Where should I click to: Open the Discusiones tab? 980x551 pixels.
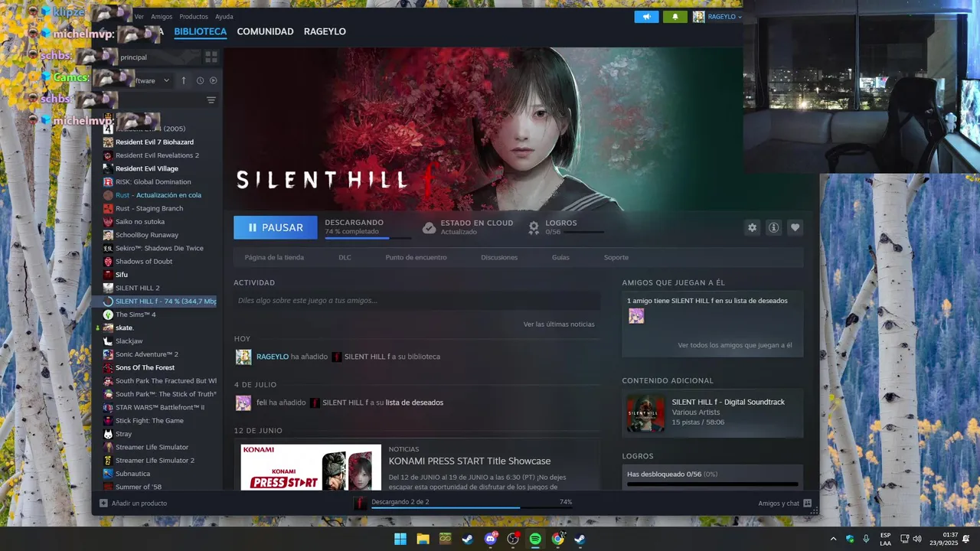coord(499,257)
